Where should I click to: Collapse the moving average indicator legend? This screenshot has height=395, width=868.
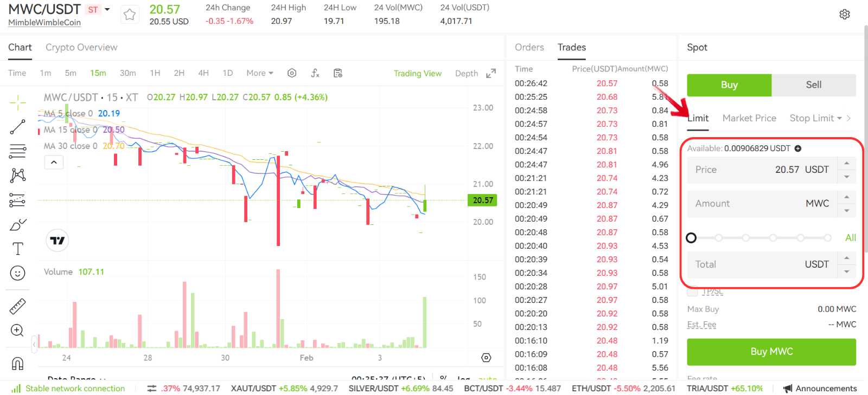(54, 162)
